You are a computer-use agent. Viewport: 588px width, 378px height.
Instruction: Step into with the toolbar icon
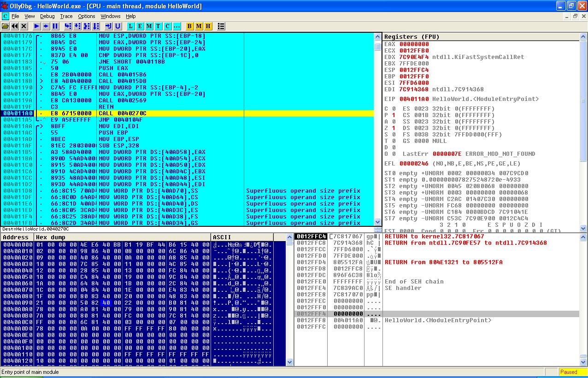(x=68, y=26)
